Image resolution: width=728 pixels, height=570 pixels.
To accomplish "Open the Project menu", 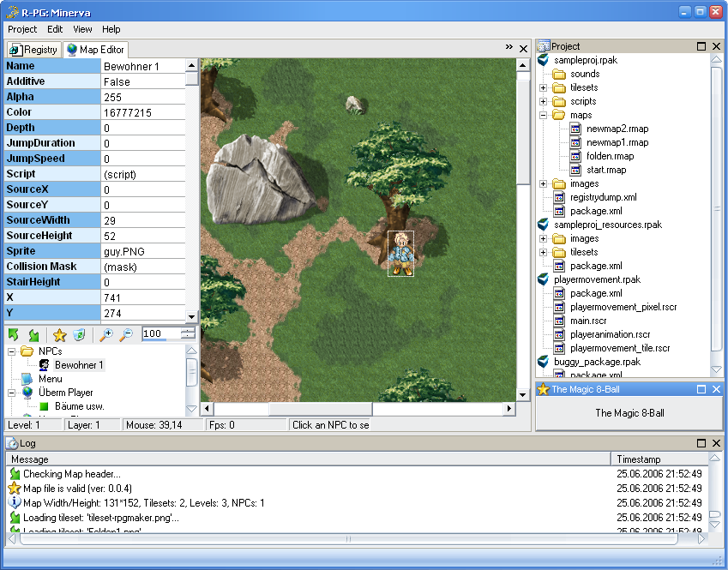I will tap(22, 29).
